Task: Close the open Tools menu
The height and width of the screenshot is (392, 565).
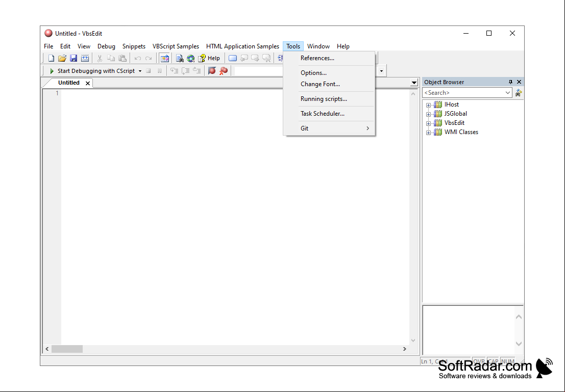Action: click(x=293, y=46)
